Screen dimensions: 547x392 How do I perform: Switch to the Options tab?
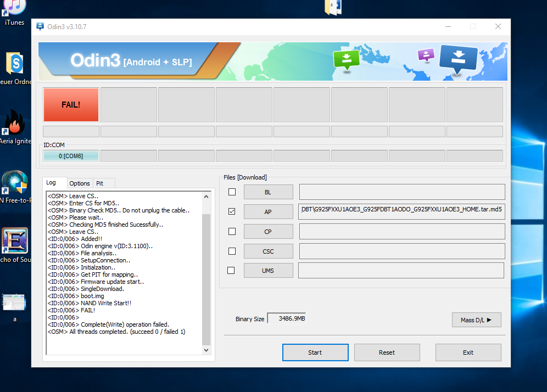(80, 183)
